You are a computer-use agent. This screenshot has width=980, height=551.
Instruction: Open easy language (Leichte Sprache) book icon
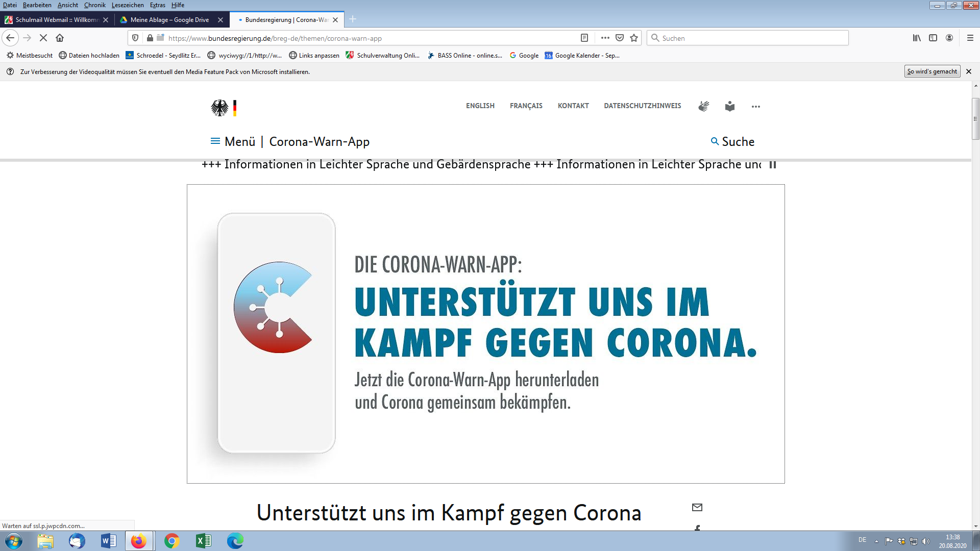click(x=730, y=106)
